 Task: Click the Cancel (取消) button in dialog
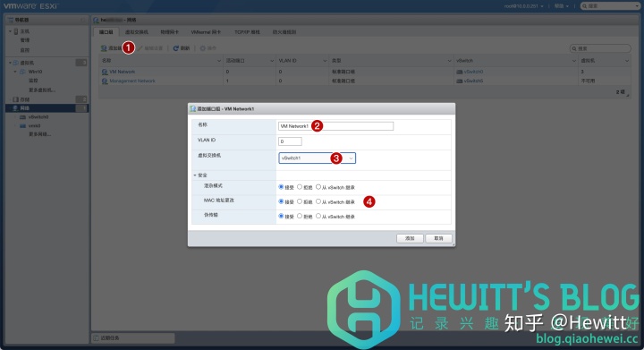[438, 238]
